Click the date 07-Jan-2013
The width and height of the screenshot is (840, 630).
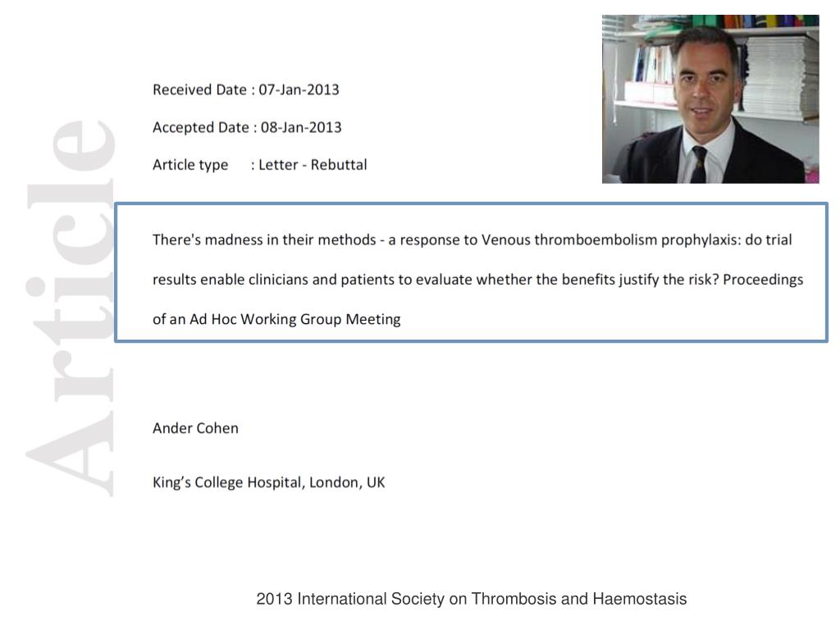click(x=299, y=89)
